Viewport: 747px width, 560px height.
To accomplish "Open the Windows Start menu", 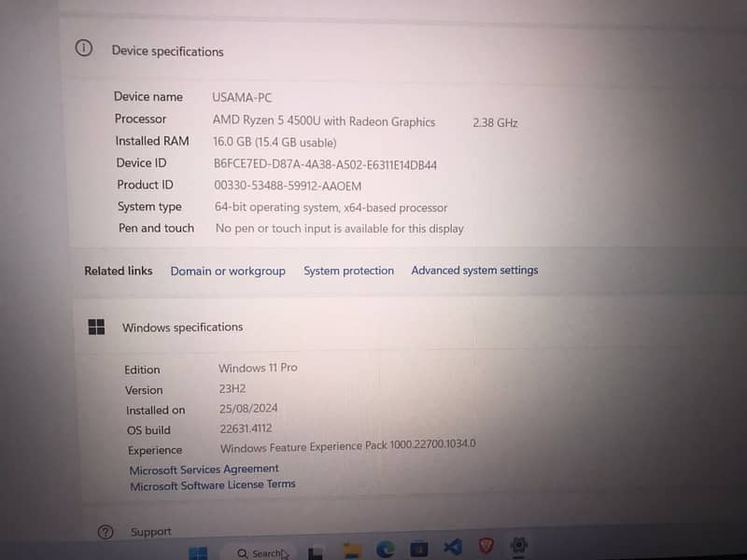I will coord(198,553).
